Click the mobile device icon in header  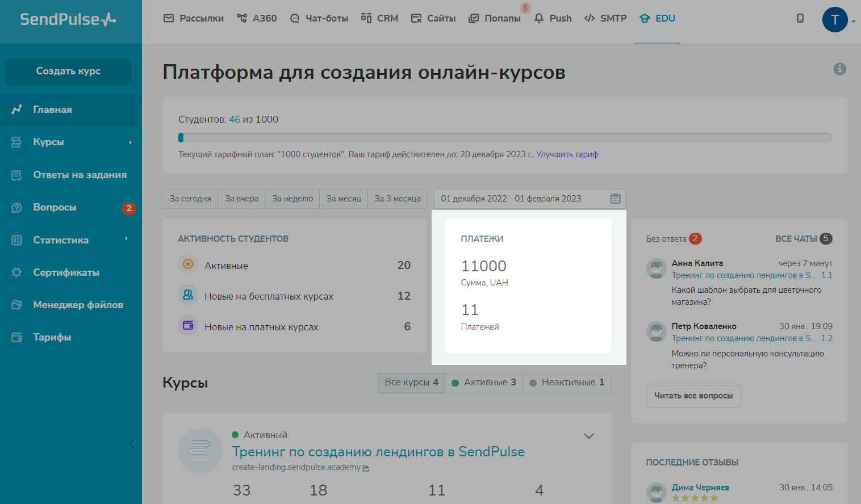pyautogui.click(x=800, y=18)
